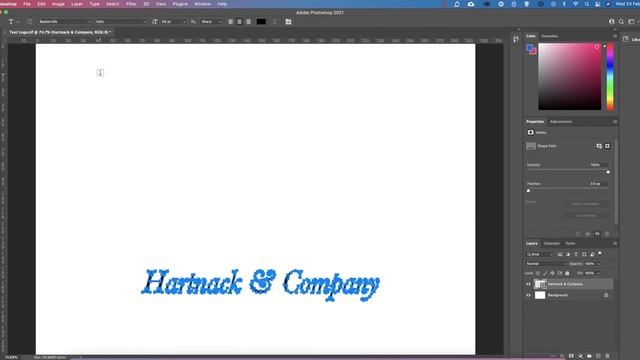This screenshot has width=640, height=360.
Task: Open the layer filter Kind dropdown
Action: pos(539,254)
